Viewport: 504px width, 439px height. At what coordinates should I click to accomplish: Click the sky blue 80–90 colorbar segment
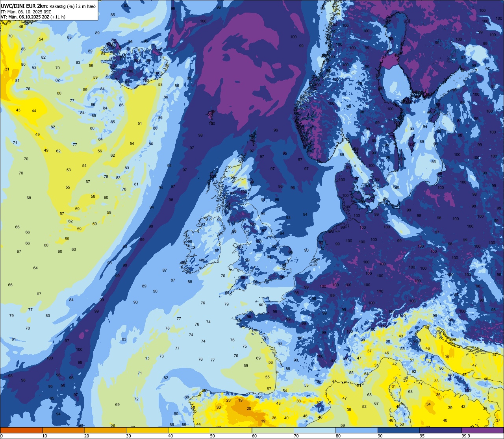[x=357, y=430]
